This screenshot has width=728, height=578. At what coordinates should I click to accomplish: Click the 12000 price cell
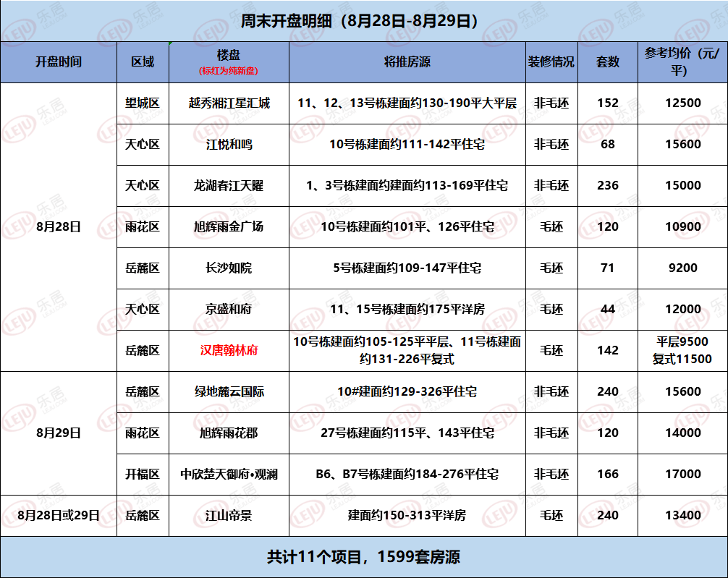683,309
